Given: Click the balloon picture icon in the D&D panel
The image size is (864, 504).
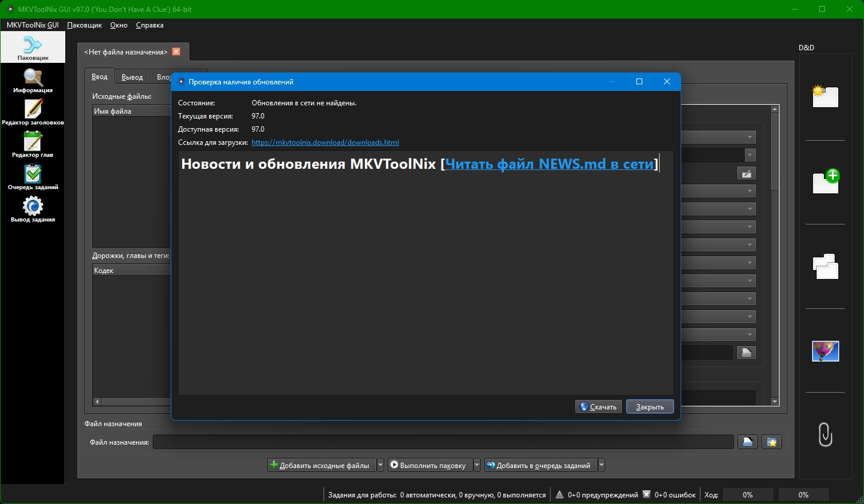Looking at the screenshot, I should coord(825,351).
